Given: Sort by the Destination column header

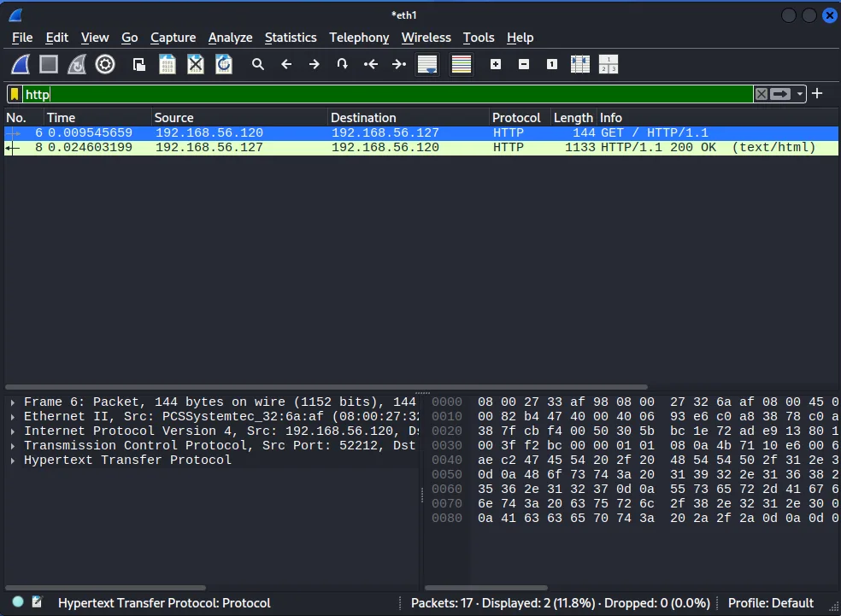Looking at the screenshot, I should pyautogui.click(x=409, y=117).
